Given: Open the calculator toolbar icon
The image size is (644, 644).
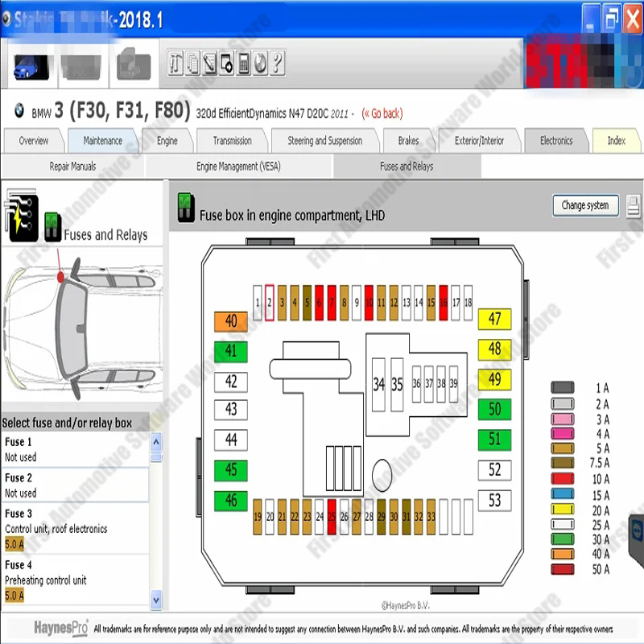Looking at the screenshot, I should (x=243, y=63).
